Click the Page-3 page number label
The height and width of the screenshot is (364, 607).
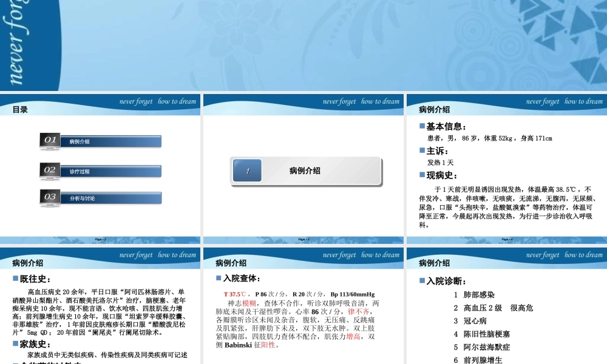[x=303, y=240]
